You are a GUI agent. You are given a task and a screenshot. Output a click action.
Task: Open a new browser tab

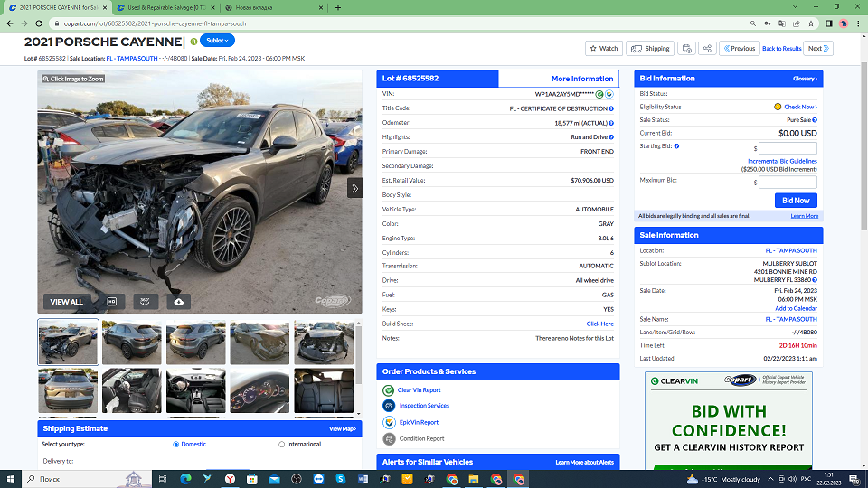click(337, 8)
